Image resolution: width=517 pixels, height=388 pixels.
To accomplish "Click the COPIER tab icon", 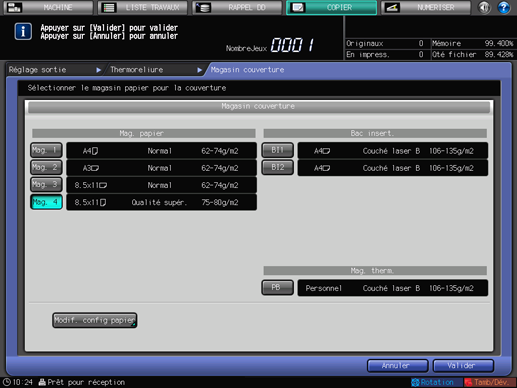I will coord(297,7).
